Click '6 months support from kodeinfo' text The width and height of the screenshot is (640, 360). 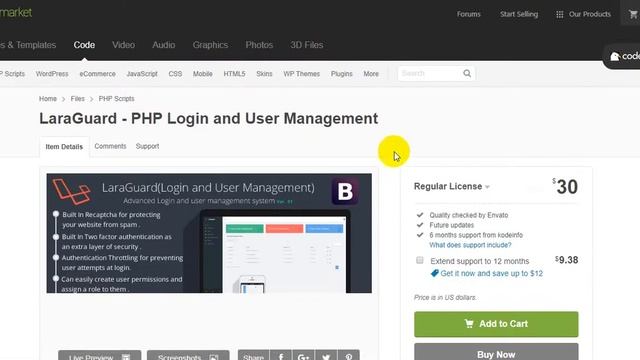(476, 235)
